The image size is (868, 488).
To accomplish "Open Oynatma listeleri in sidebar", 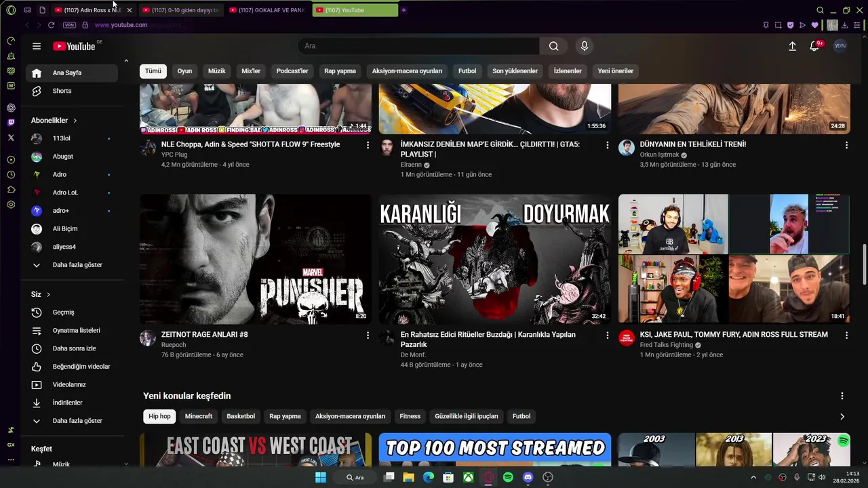I will (72, 331).
